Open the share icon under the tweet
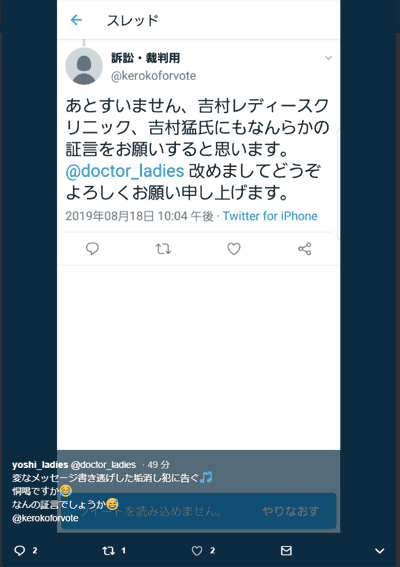The image size is (400, 567). (305, 249)
